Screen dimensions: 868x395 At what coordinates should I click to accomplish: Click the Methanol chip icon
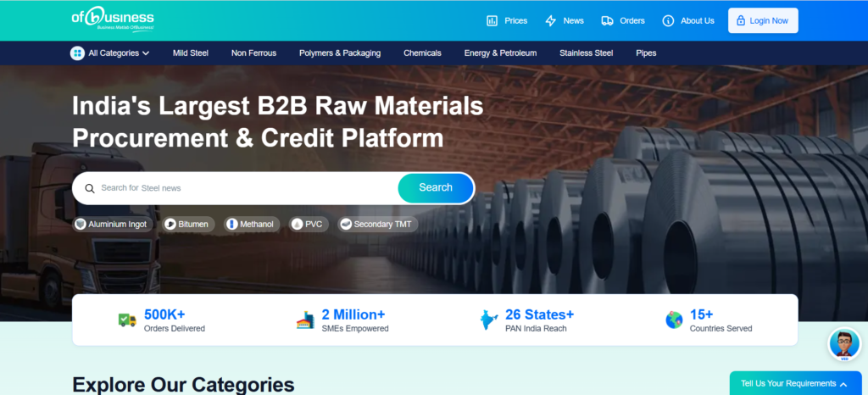click(x=232, y=224)
